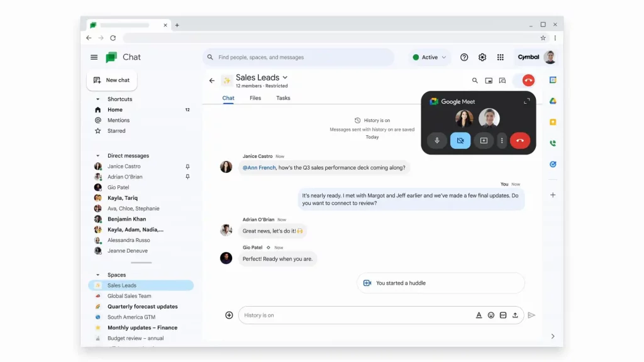
Task: Search within the Sales Leads space
Action: [x=475, y=80]
